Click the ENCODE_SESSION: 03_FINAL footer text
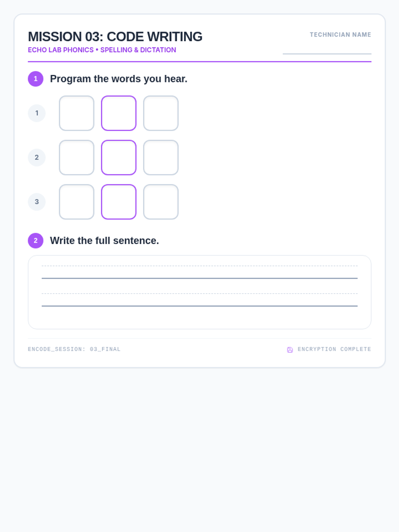Image resolution: width=399 pixels, height=532 pixels. (74, 349)
